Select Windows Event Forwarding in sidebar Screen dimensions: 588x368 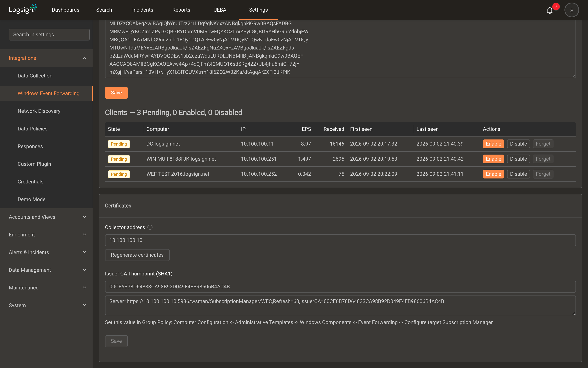[46, 93]
